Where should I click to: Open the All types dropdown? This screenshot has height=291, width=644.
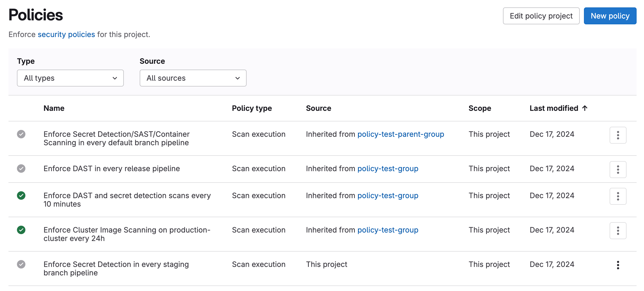point(70,78)
